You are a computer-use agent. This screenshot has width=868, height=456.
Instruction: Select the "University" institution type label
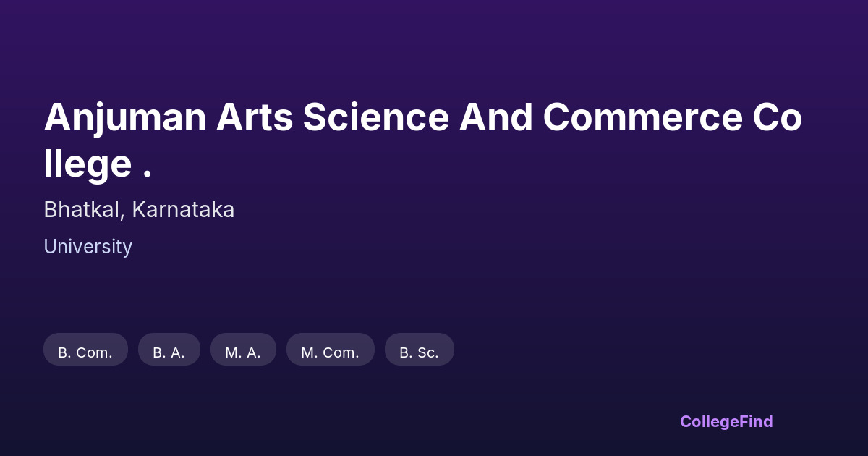[x=88, y=247]
